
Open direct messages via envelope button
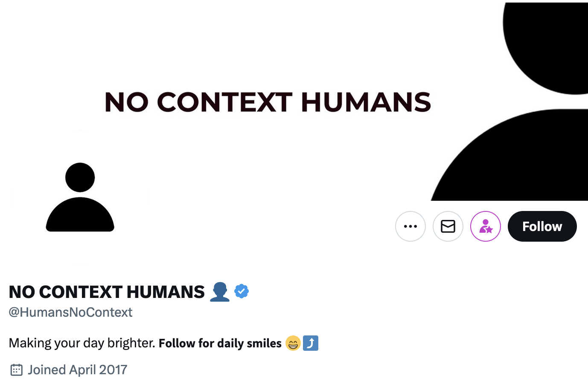(448, 226)
